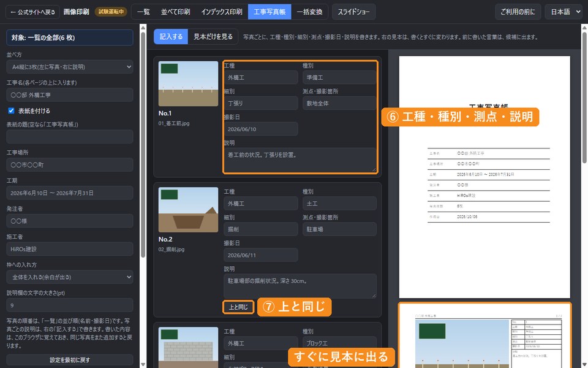Open the 一覧 tab
Viewport: 588px width, 368px height.
tap(143, 12)
